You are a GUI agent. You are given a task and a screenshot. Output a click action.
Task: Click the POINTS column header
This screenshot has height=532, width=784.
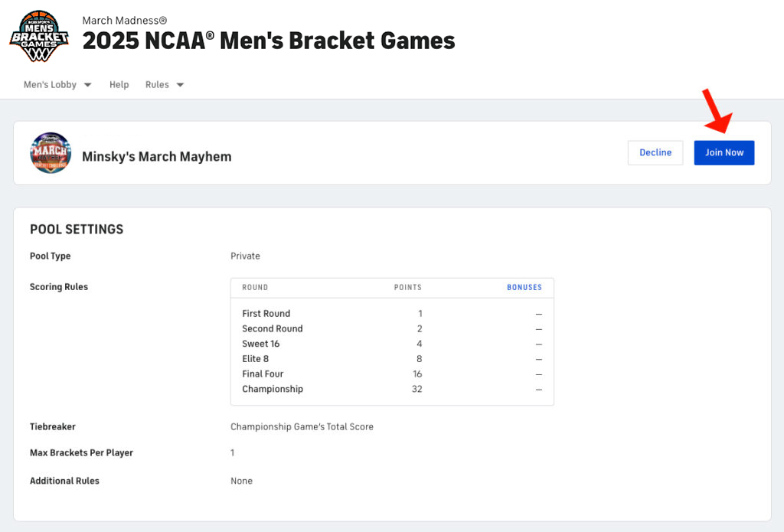point(407,288)
